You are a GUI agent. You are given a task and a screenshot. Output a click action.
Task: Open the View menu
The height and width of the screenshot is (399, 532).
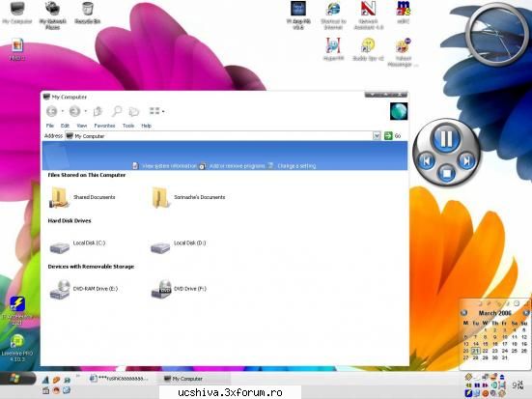[x=82, y=126]
